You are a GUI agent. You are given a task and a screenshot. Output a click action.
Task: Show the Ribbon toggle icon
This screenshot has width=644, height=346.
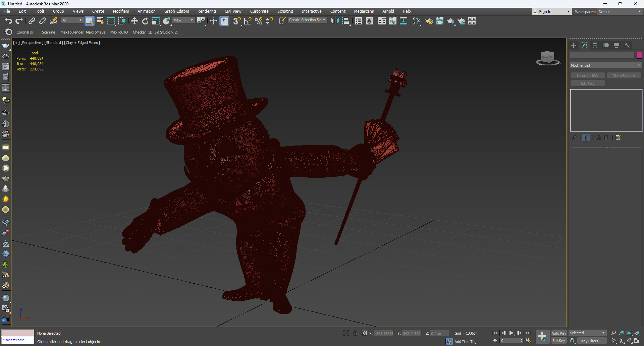[x=382, y=21]
